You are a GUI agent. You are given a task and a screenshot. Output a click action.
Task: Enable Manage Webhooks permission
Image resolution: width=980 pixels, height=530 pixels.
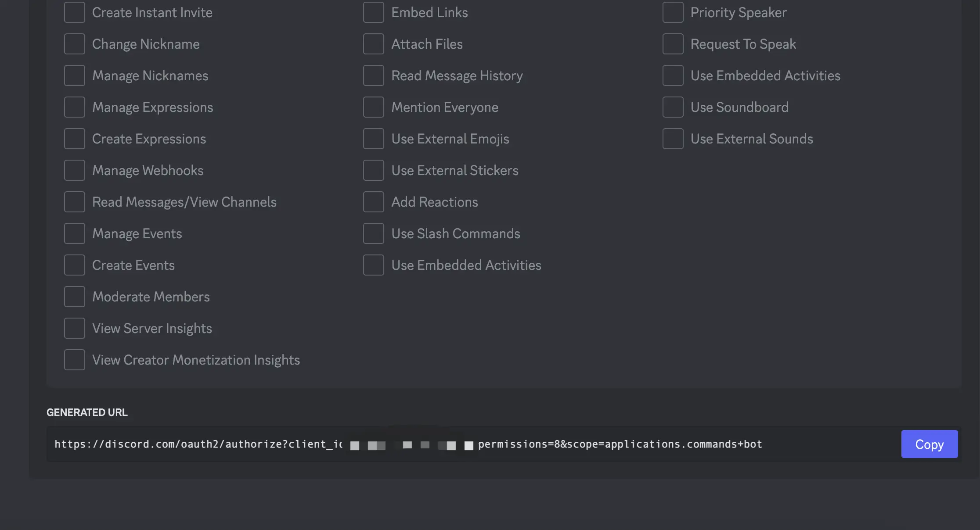pos(74,170)
